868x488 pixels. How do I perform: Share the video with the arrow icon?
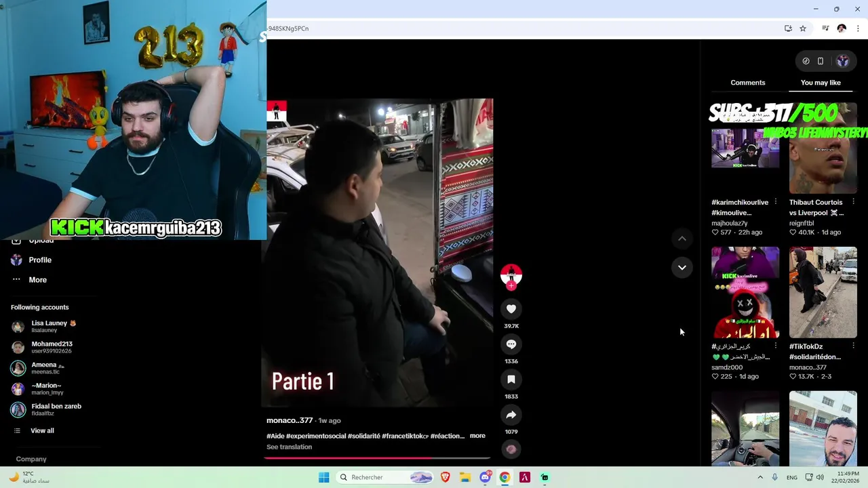pyautogui.click(x=511, y=415)
